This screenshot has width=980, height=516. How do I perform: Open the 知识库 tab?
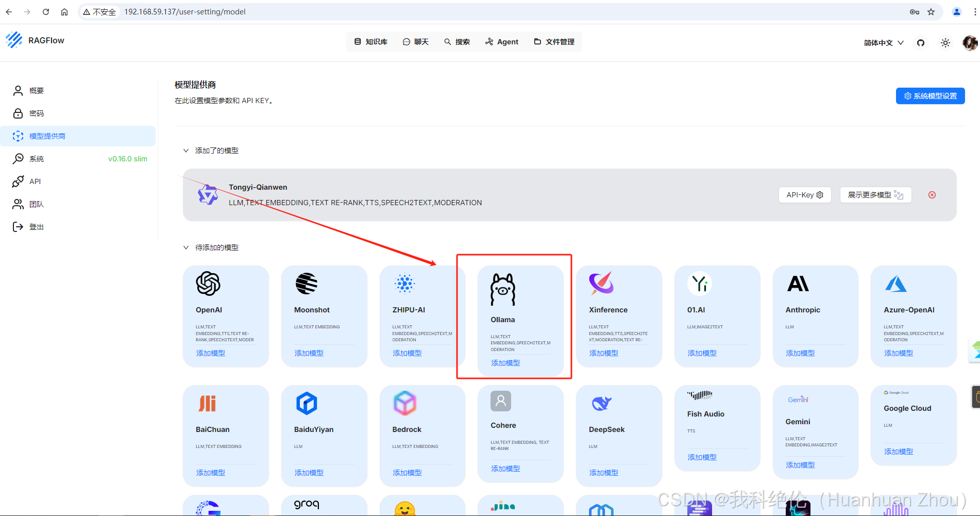point(371,42)
